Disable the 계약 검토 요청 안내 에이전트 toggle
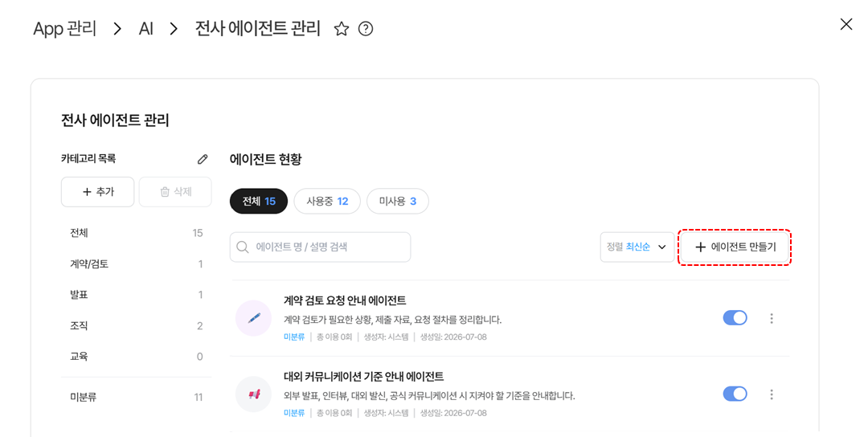Image resolution: width=868 pixels, height=437 pixels. pyautogui.click(x=735, y=317)
